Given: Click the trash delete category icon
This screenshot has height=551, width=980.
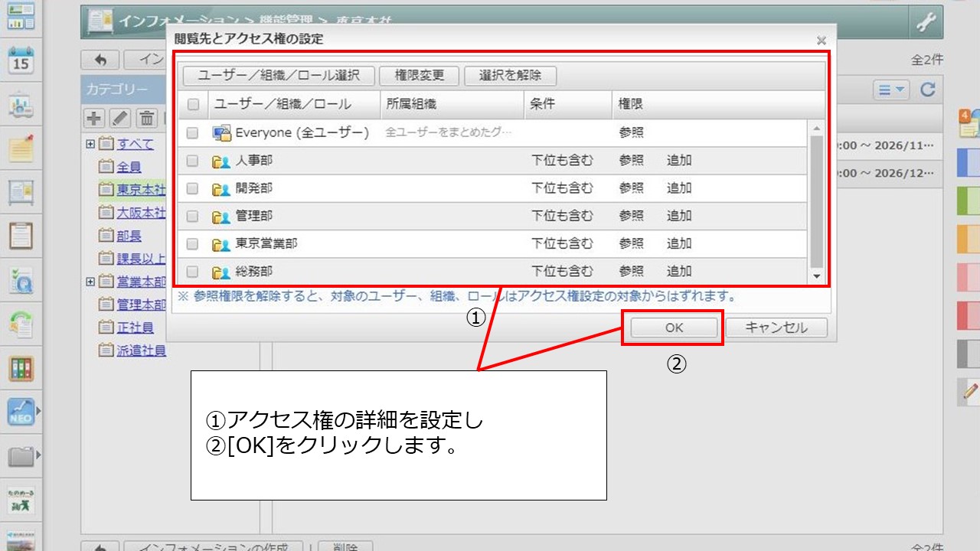Looking at the screenshot, I should [x=147, y=118].
